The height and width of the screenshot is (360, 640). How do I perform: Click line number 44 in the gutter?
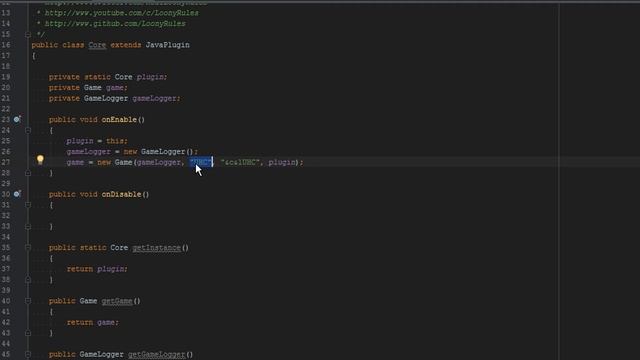(6, 344)
